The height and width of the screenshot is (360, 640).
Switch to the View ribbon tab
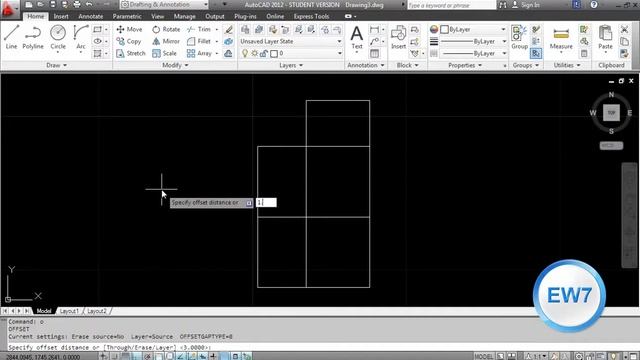(158, 16)
